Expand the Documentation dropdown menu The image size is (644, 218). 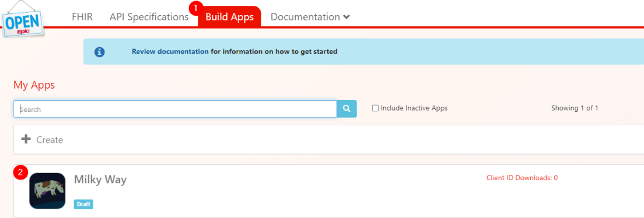310,17
